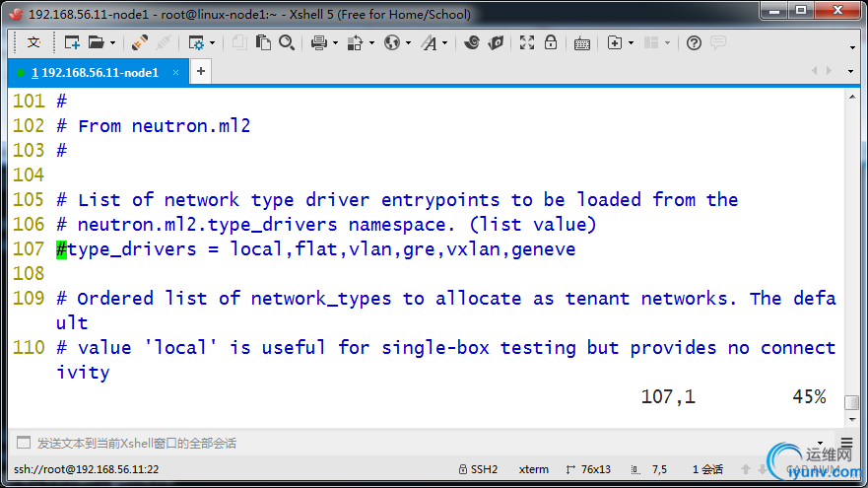Image resolution: width=868 pixels, height=488 pixels.
Task: Open the compose bar menu icon
Action: 846,443
